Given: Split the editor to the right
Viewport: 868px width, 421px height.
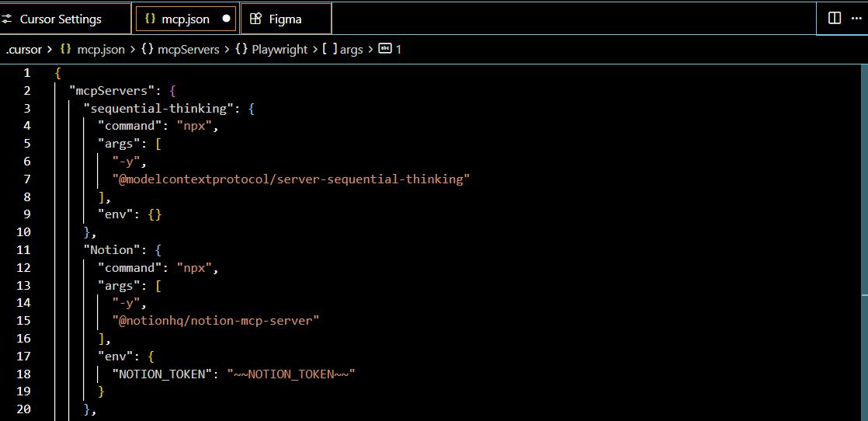Looking at the screenshot, I should 835,19.
